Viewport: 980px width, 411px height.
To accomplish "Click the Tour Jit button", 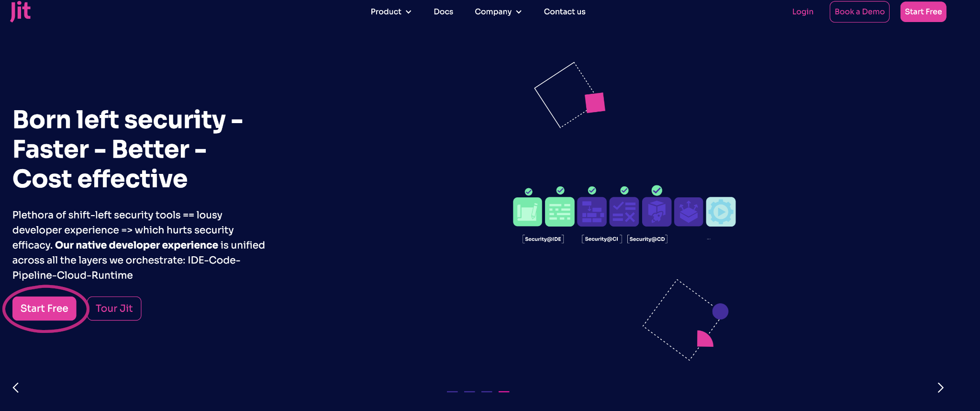I will coord(114,308).
